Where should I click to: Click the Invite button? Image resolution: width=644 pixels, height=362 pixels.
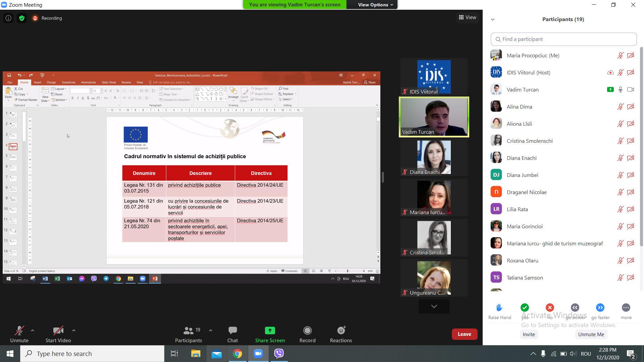pyautogui.click(x=529, y=334)
